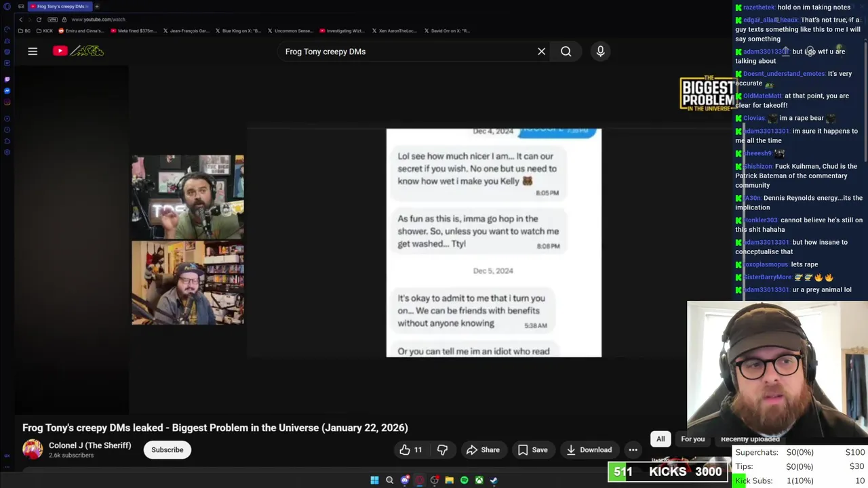Go to YouTube home via logo
The height and width of the screenshot is (488, 868).
click(x=78, y=51)
